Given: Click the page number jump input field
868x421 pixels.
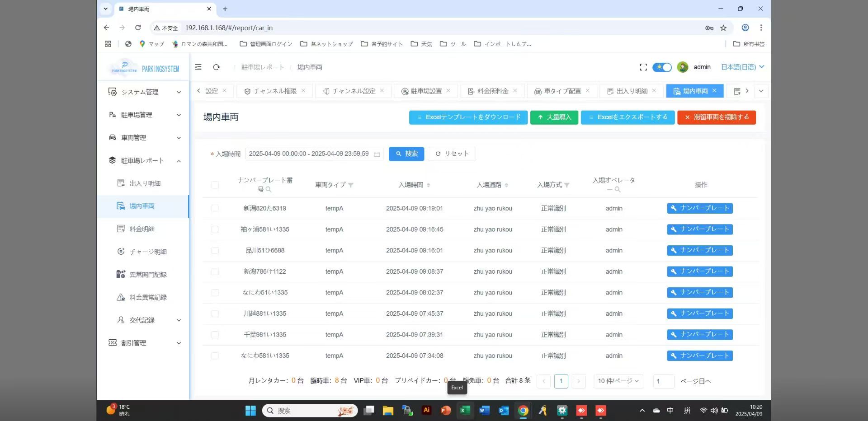Looking at the screenshot, I should (664, 381).
